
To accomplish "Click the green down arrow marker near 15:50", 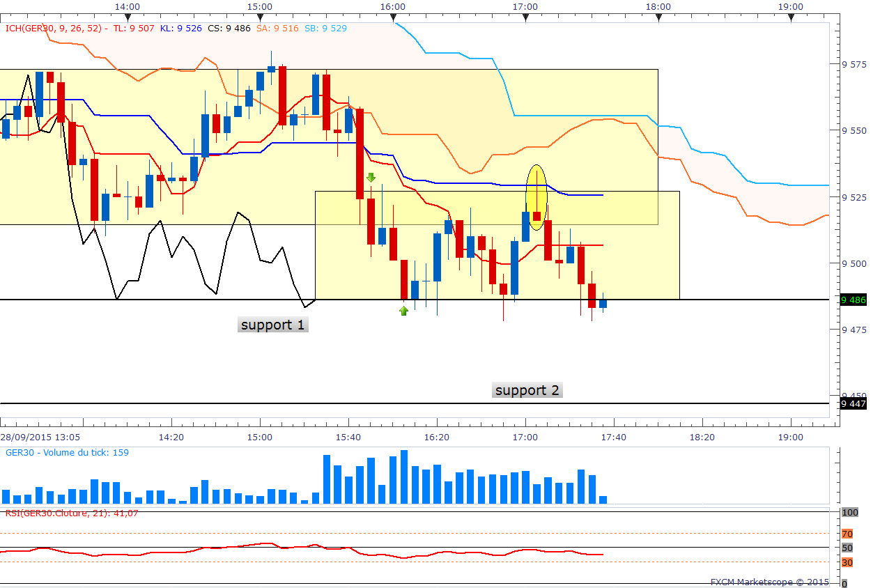I will pyautogui.click(x=371, y=177).
